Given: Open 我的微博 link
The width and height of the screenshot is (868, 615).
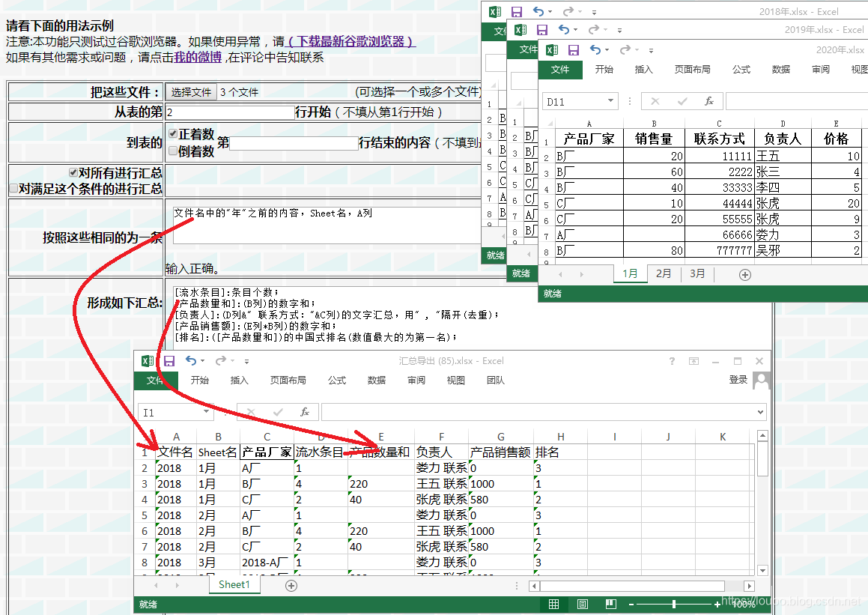Looking at the screenshot, I should [x=198, y=57].
